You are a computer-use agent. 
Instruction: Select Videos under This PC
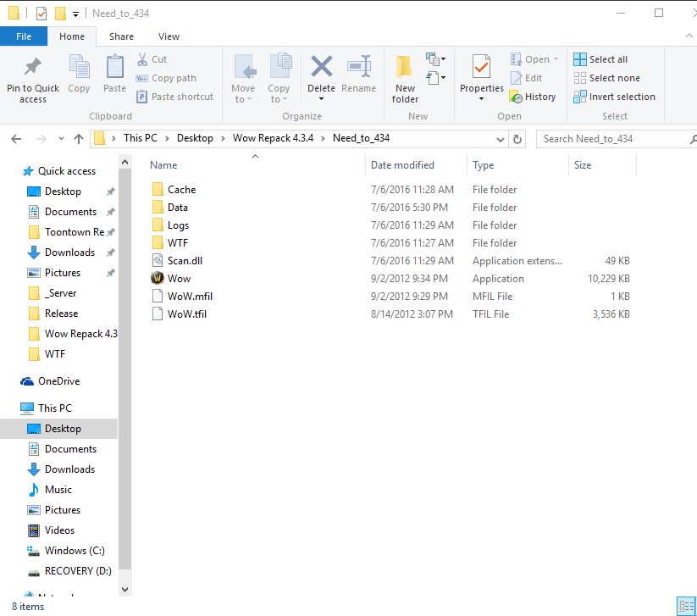click(52, 530)
